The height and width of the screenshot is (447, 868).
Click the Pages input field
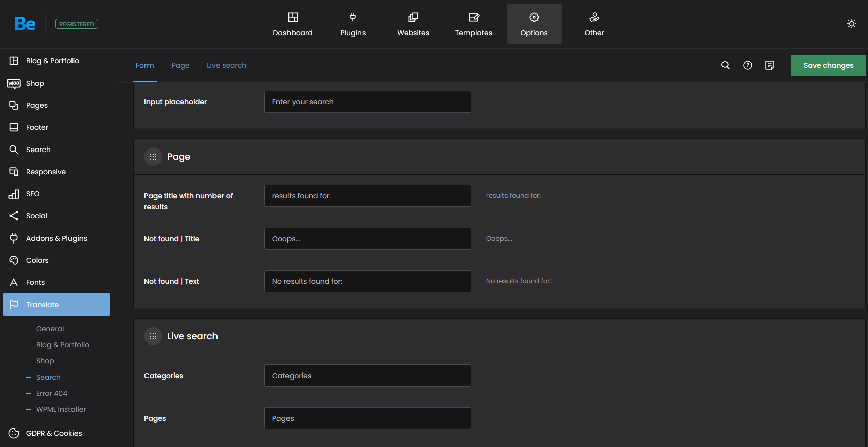tap(368, 418)
